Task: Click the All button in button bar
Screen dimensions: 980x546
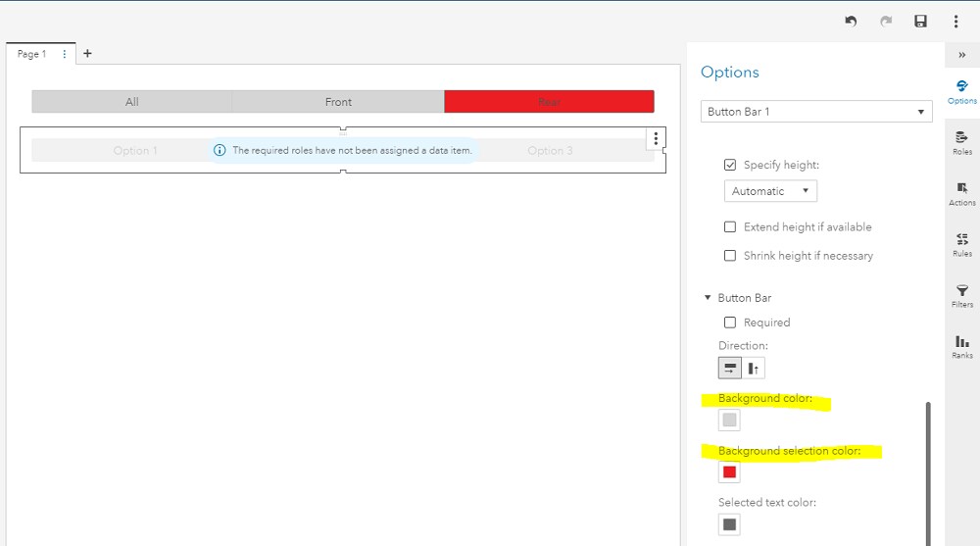Action: [132, 102]
